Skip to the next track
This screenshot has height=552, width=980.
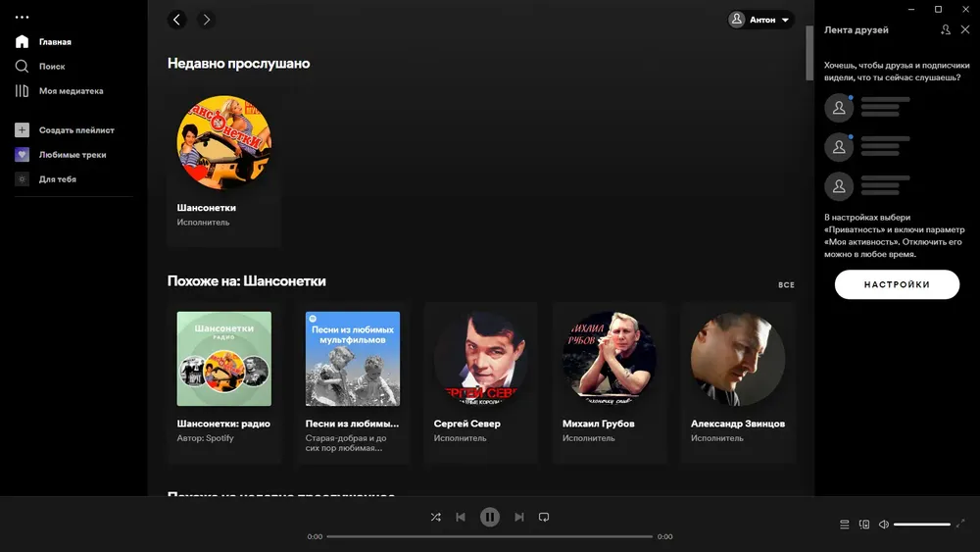point(518,517)
